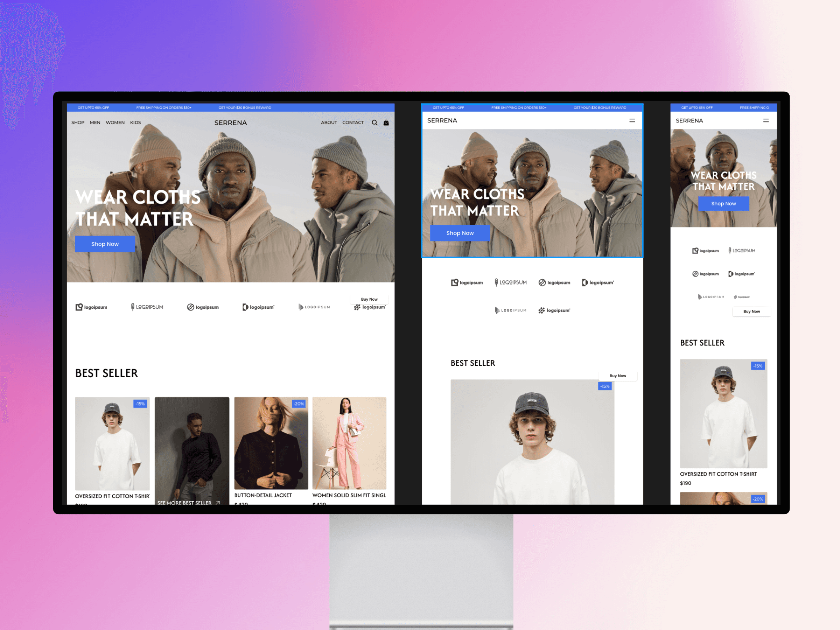The image size is (840, 630).
Task: Click the Buy Now brand section link
Action: pyautogui.click(x=369, y=299)
